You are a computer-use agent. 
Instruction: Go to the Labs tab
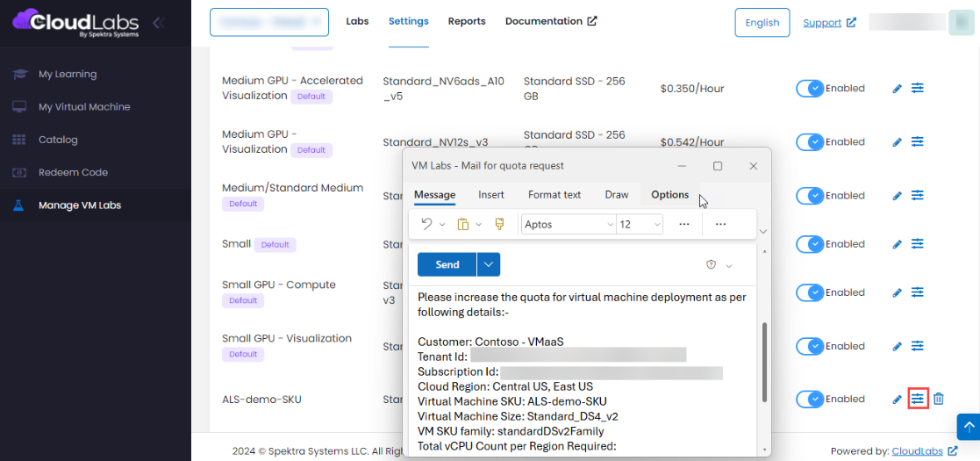[357, 21]
